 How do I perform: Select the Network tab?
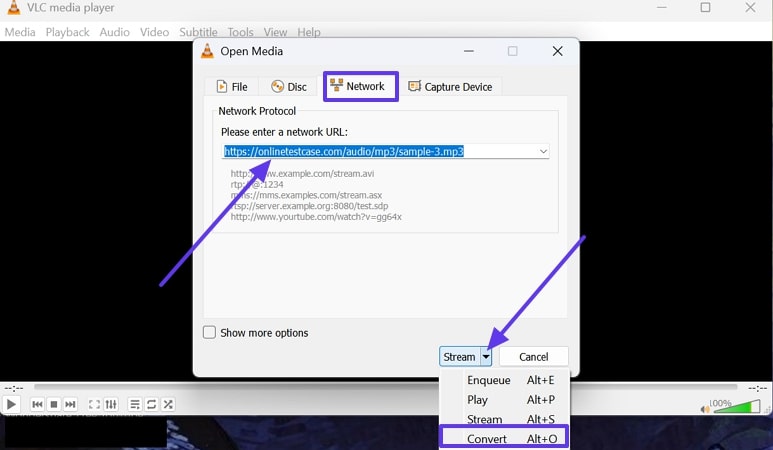pos(361,86)
